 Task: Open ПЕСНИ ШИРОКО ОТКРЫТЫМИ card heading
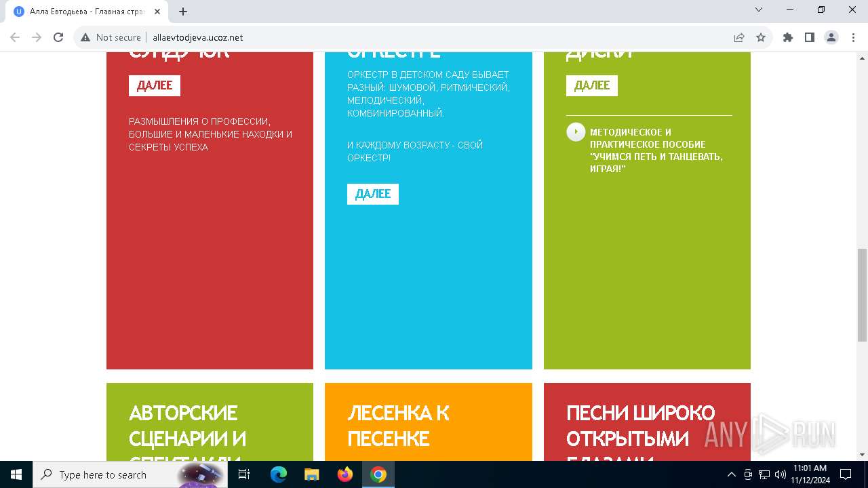(640, 434)
